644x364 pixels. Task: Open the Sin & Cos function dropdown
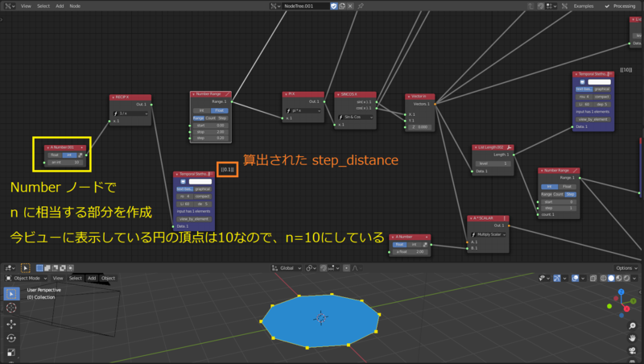356,117
